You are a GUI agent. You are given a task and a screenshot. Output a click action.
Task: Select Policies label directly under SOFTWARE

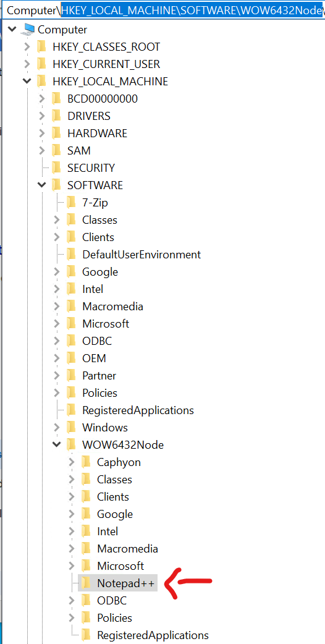tap(99, 392)
